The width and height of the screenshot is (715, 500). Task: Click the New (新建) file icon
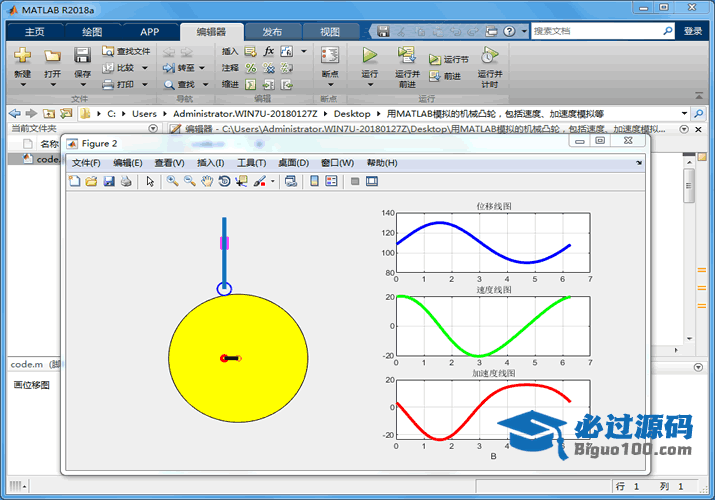pos(22,55)
